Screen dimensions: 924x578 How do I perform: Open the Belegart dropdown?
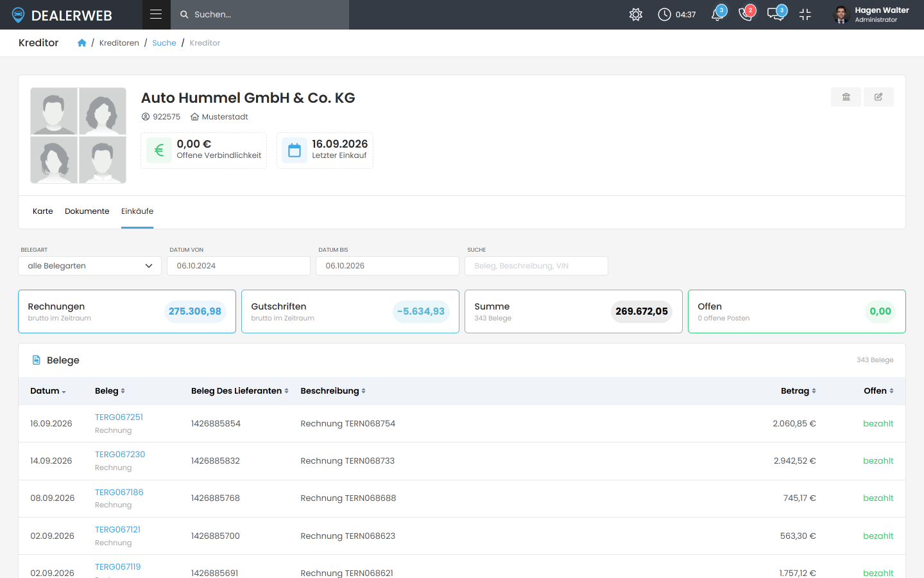point(90,266)
